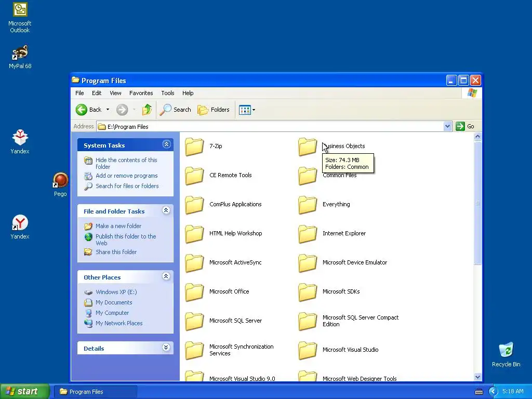
Task: Click Search for files or folders link
Action: coord(127,186)
